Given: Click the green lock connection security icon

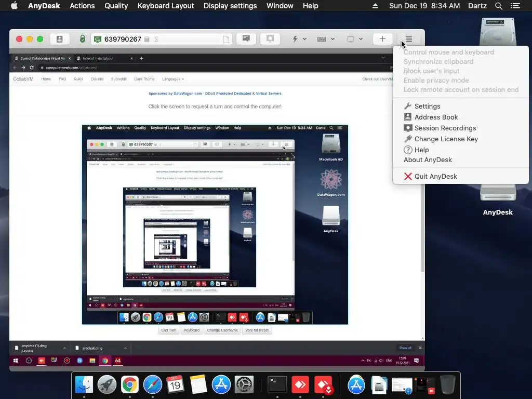Looking at the screenshot, I should (x=83, y=39).
